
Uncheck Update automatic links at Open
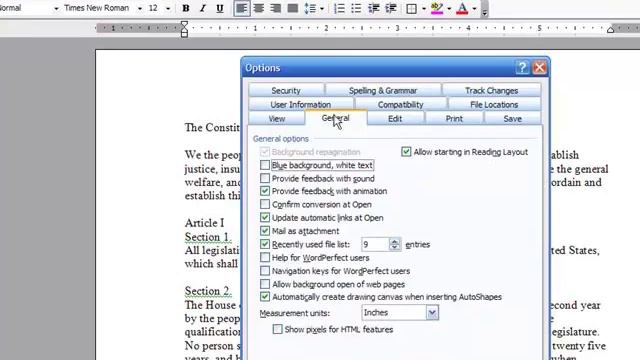coord(265,218)
